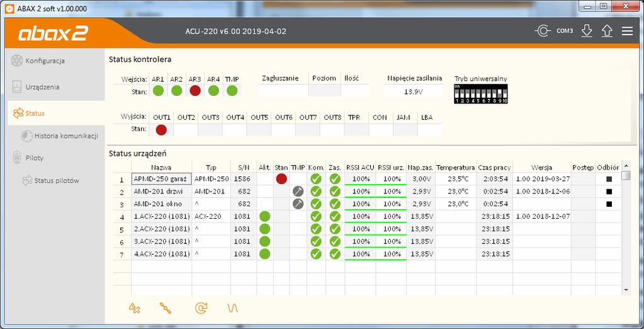Click the ACX-220 type cell
644x329 pixels.
point(211,216)
